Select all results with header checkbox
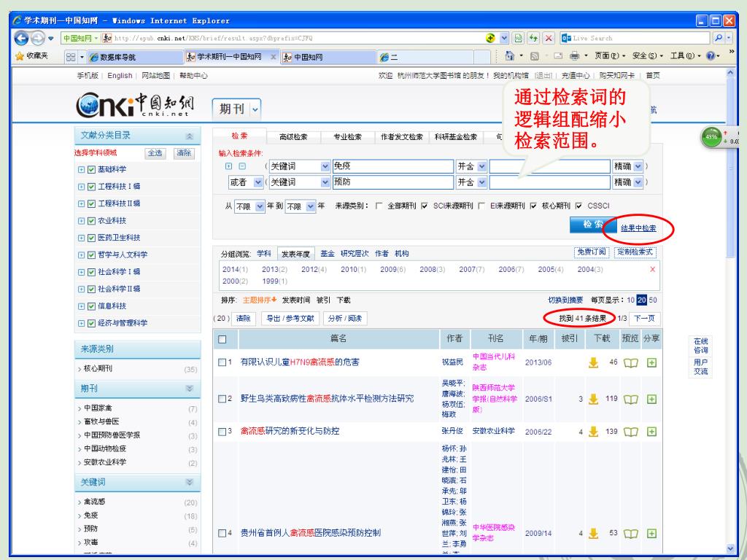Screen dimensions: 747x560 tap(222, 340)
